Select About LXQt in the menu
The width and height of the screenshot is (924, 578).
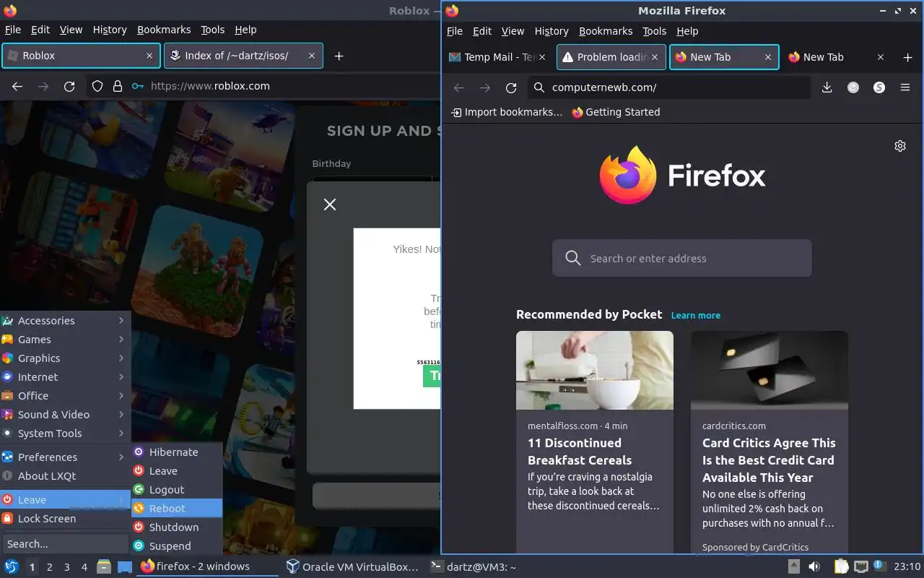point(65,475)
